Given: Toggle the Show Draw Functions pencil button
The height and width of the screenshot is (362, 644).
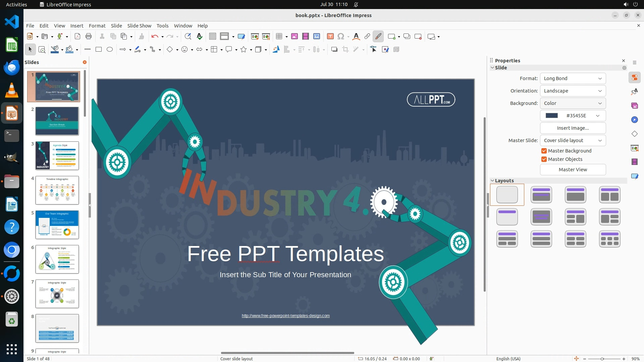Looking at the screenshot, I should point(378,37).
